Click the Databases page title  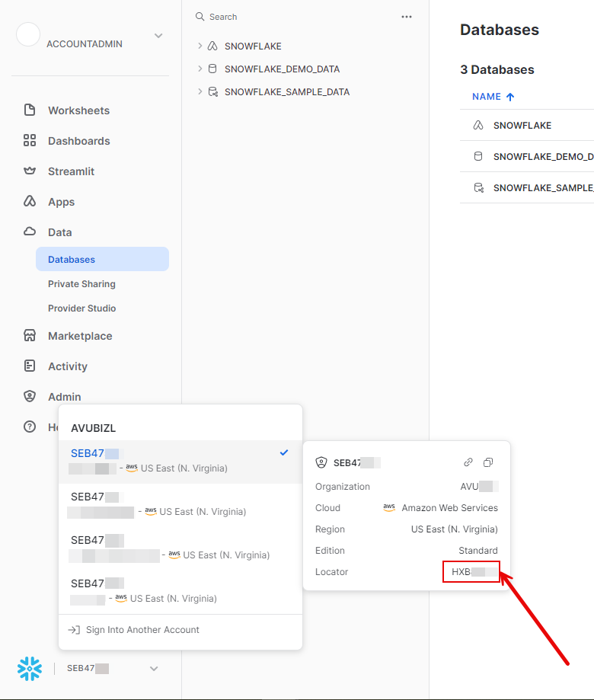coord(500,30)
